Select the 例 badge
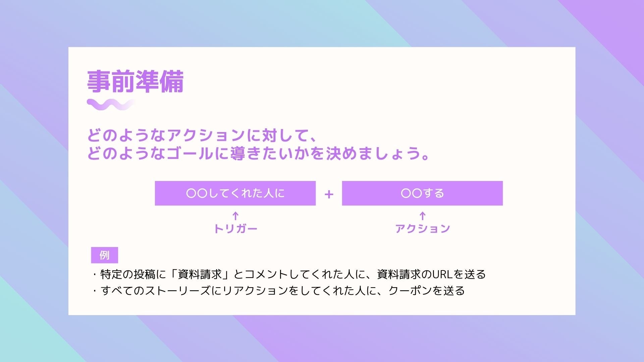This screenshot has width=644, height=362. [104, 255]
